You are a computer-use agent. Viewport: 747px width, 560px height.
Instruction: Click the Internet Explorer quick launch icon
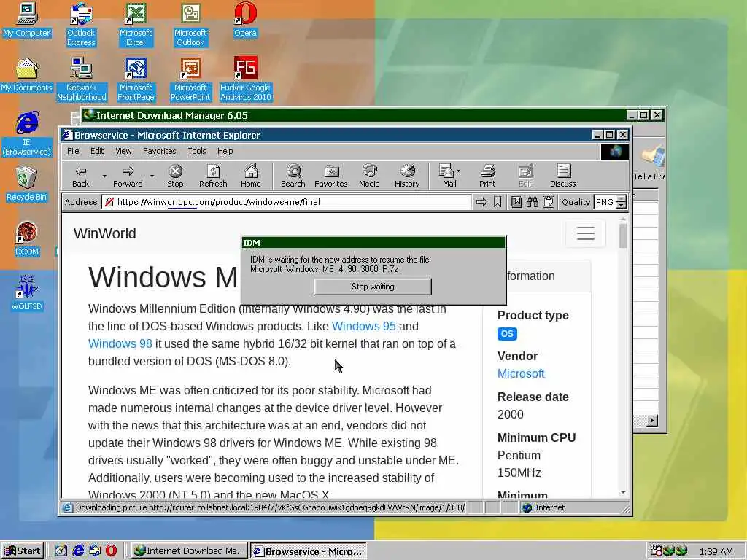[x=78, y=551]
